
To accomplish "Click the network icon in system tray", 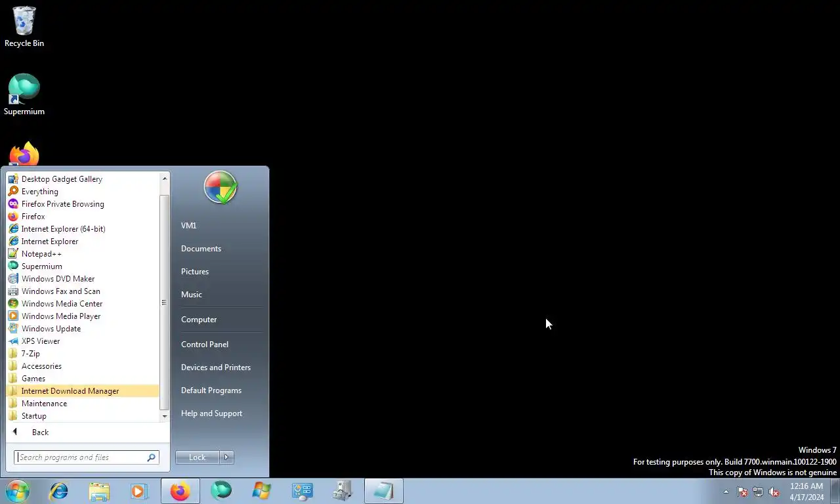I will [758, 492].
